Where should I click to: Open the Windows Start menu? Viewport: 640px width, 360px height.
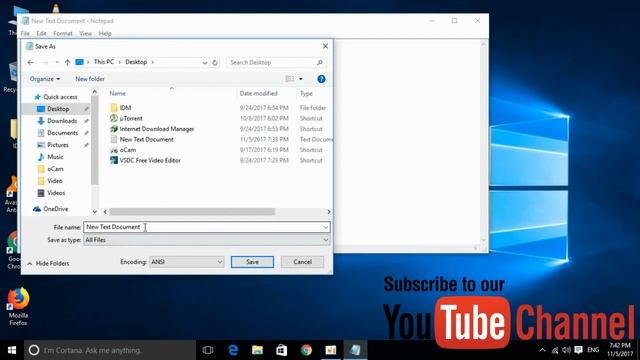pyautogui.click(x=12, y=350)
